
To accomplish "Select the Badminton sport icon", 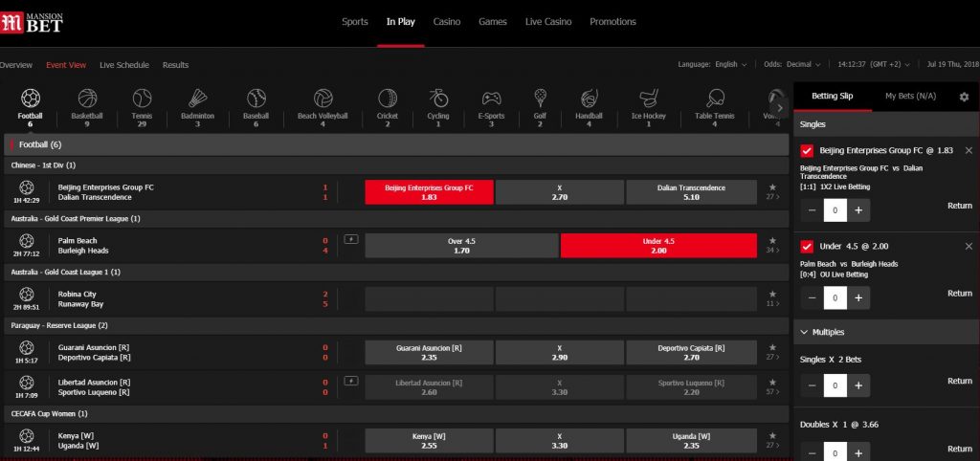I will click(x=197, y=99).
